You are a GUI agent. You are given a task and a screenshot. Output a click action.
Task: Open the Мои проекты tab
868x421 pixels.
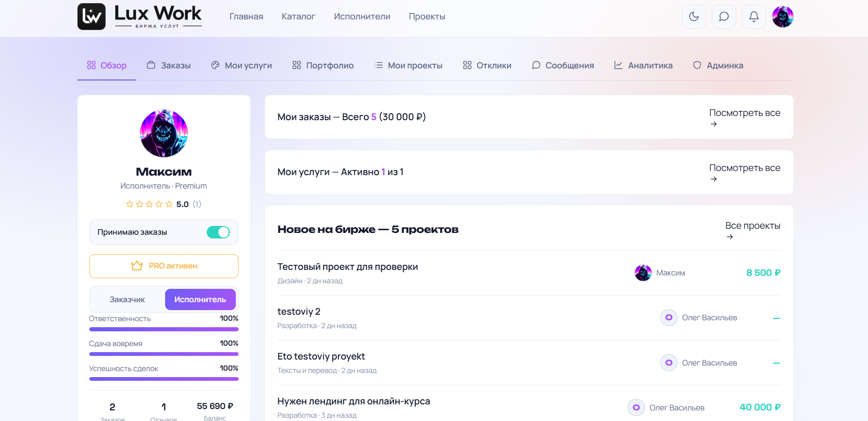coord(408,66)
